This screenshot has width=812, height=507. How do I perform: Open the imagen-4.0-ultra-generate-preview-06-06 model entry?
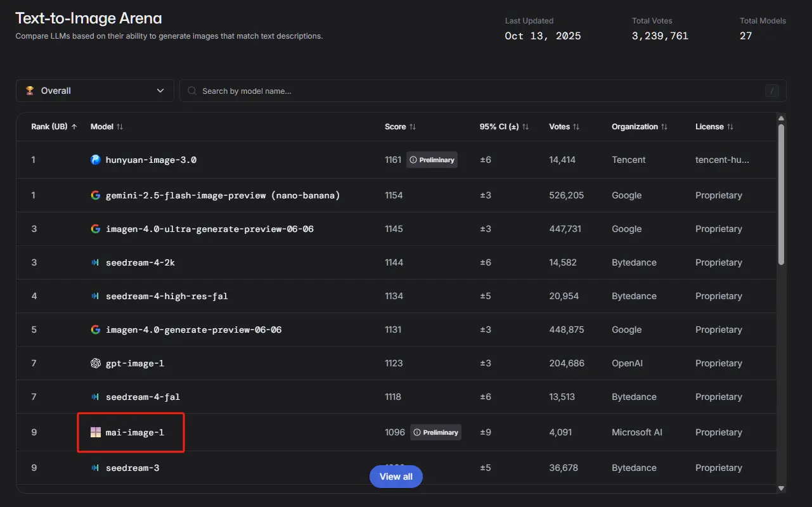coord(209,229)
